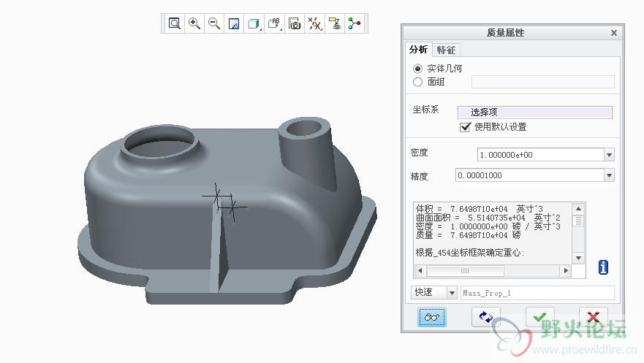Screen dimensions: 644x363
Task: Click the blue info icon
Action: tap(603, 267)
